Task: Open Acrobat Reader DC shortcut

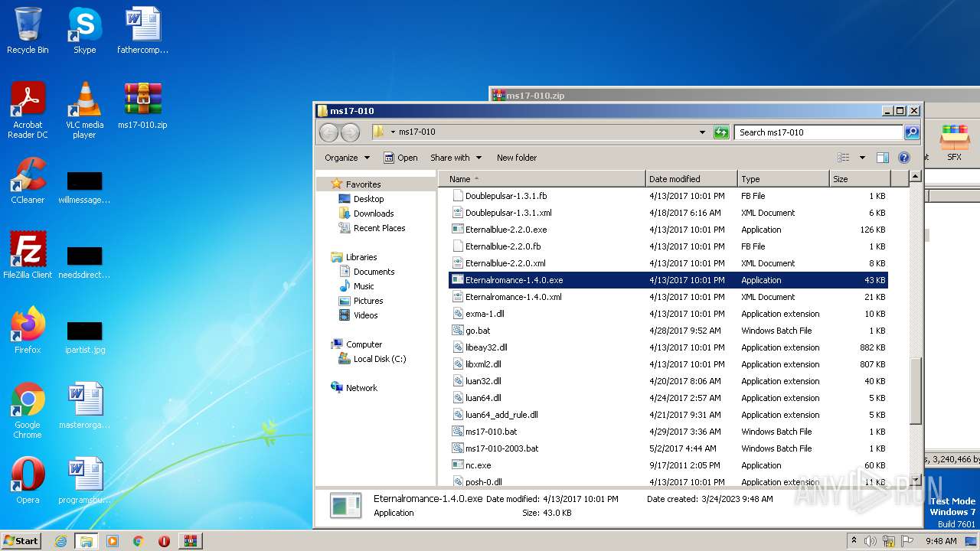Action: (28, 109)
